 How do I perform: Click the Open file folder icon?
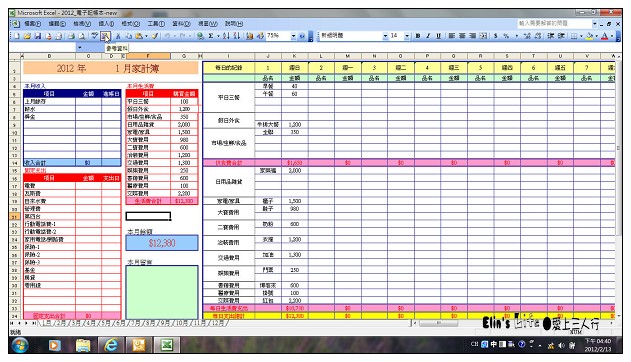(27, 36)
